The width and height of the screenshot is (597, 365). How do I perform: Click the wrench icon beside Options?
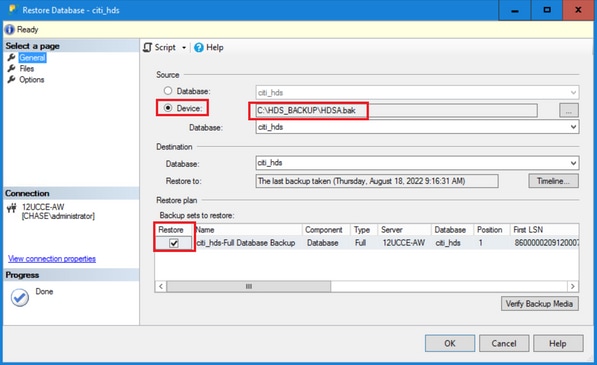pyautogui.click(x=11, y=80)
